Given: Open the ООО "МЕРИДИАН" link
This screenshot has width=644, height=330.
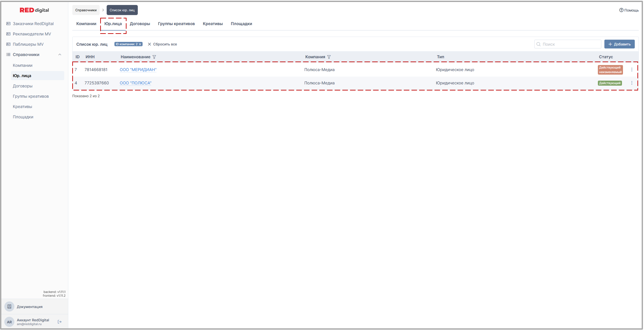Looking at the screenshot, I should pos(138,70).
